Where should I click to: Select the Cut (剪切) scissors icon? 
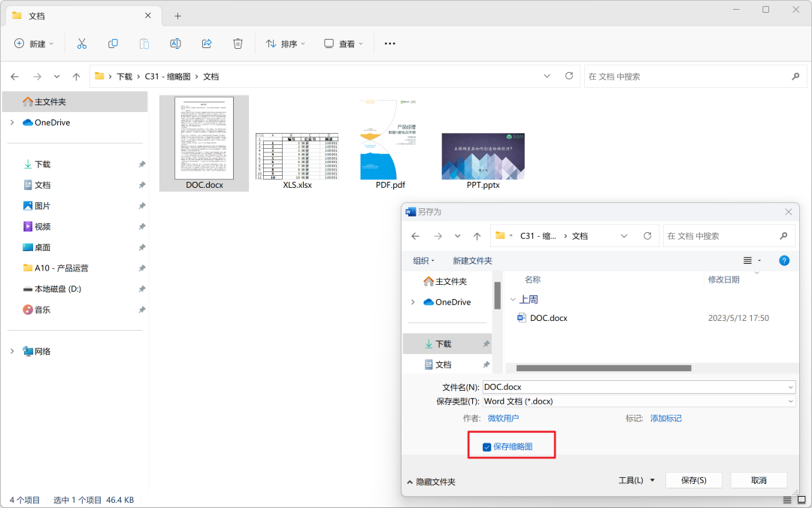[x=82, y=44]
